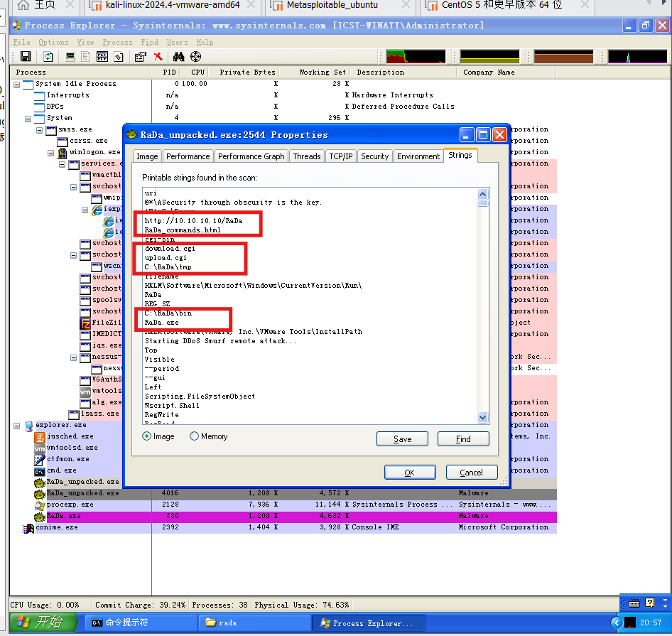This screenshot has width=672, height=636.
Task: Switch to the Threads tab
Action: tap(307, 156)
